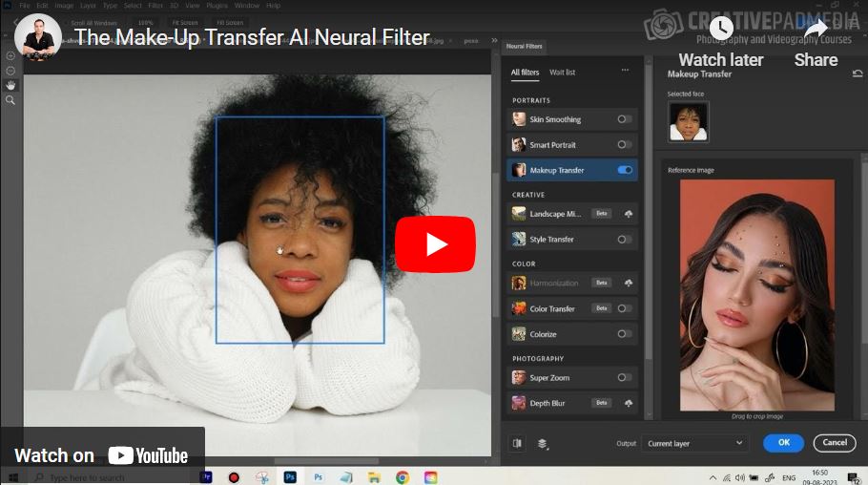The width and height of the screenshot is (868, 485).
Task: Open the File menu
Action: tap(25, 6)
